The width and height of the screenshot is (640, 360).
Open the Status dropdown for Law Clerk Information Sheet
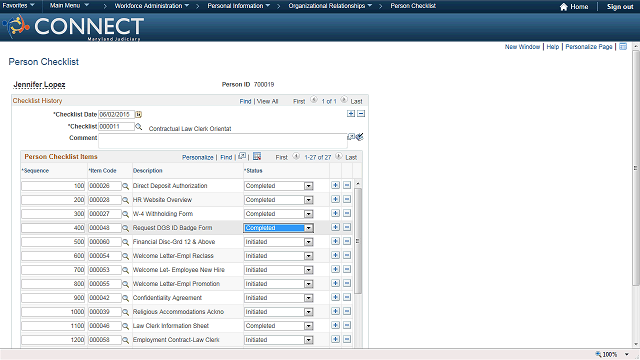pos(309,326)
